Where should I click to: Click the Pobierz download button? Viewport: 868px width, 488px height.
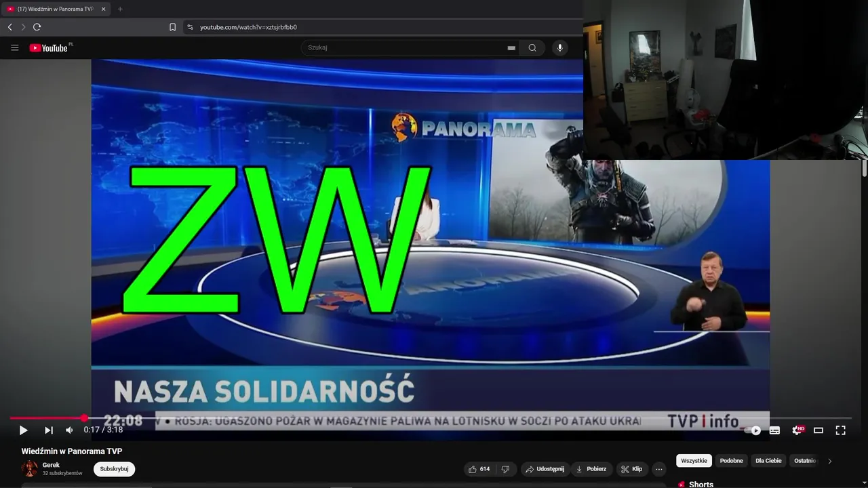coord(591,469)
